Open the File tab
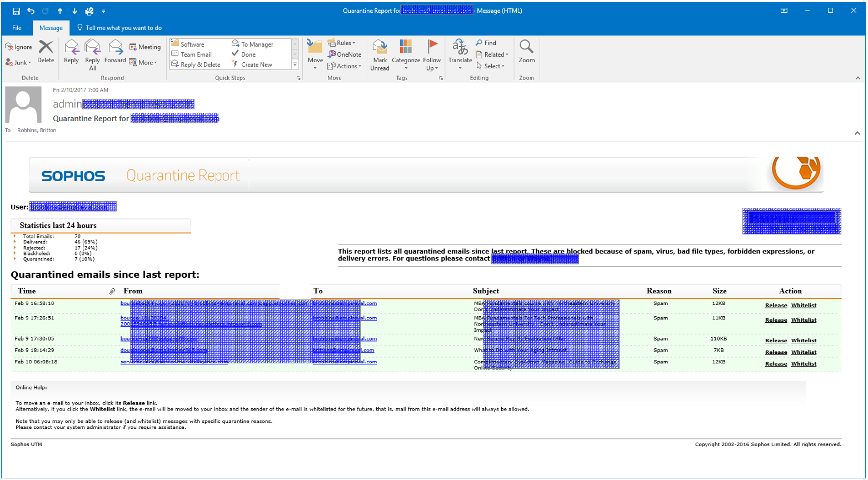The width and height of the screenshot is (868, 480). tap(17, 28)
